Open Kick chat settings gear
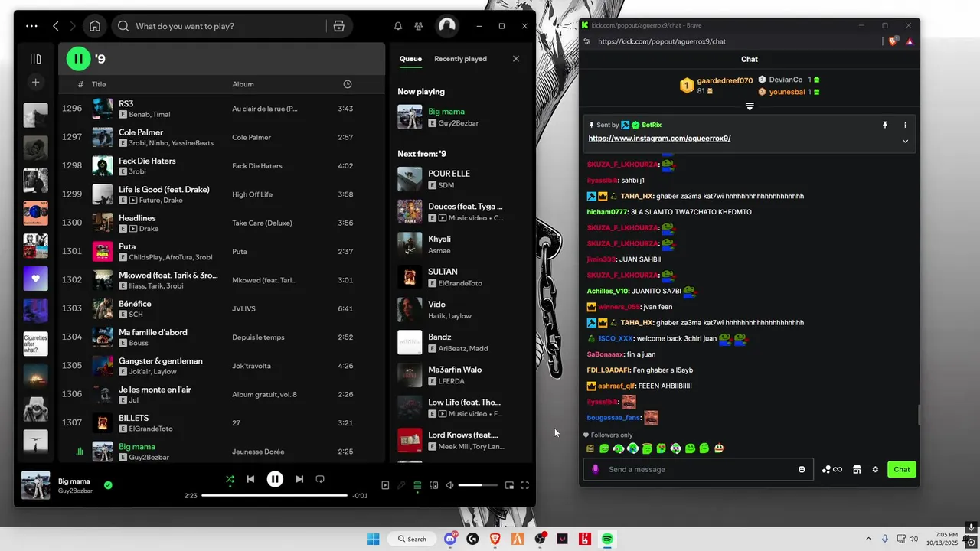 click(x=875, y=469)
